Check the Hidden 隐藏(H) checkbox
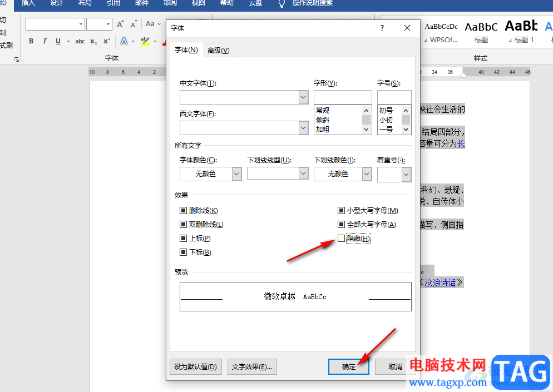This screenshot has width=553, height=392. tap(341, 239)
